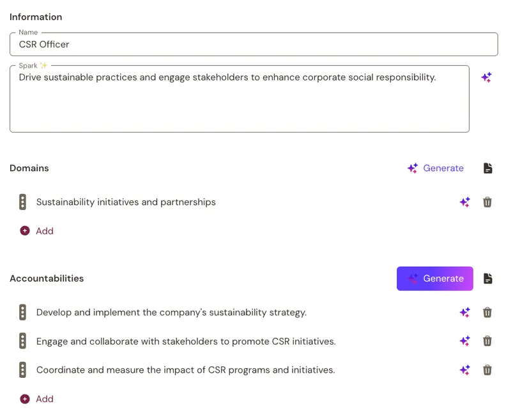Click drag handle of Develop and implement row
This screenshot has height=420, width=511.
22,313
